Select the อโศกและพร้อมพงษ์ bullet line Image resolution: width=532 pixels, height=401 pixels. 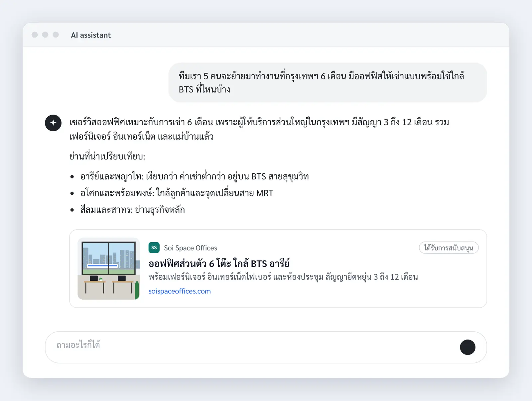tap(177, 193)
